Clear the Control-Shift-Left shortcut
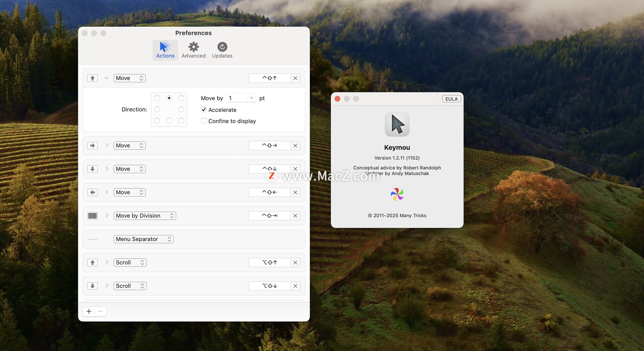The width and height of the screenshot is (644, 351). 295,192
